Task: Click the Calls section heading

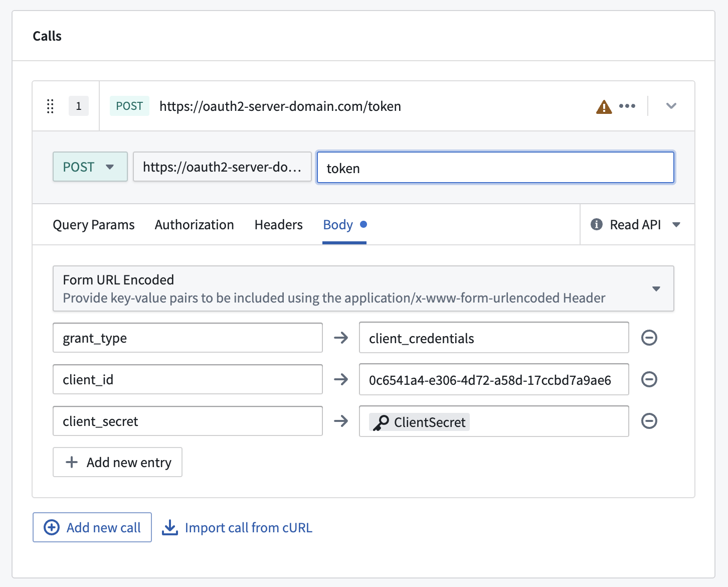Action: click(x=47, y=36)
